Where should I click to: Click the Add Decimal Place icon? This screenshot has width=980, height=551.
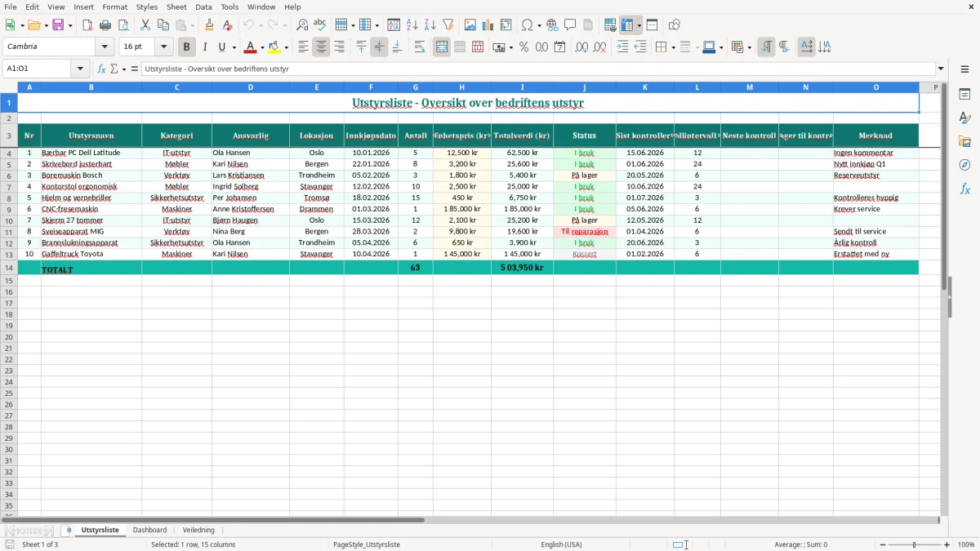[x=581, y=47]
